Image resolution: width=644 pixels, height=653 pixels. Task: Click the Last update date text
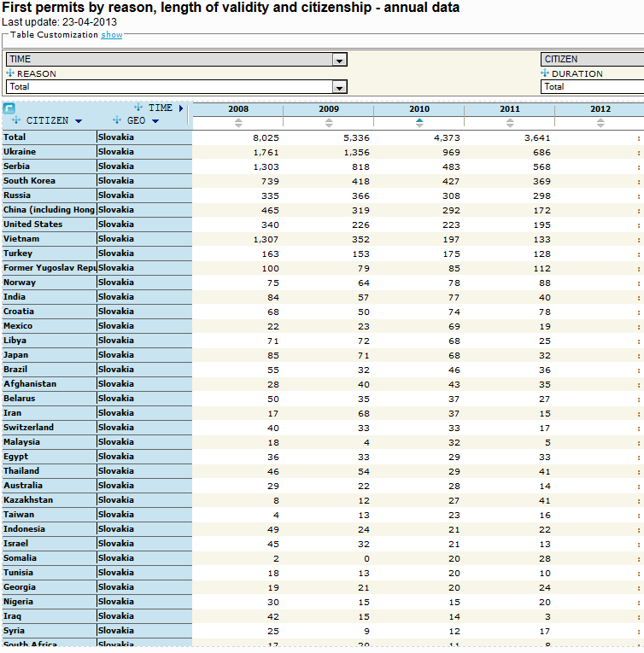(59, 22)
